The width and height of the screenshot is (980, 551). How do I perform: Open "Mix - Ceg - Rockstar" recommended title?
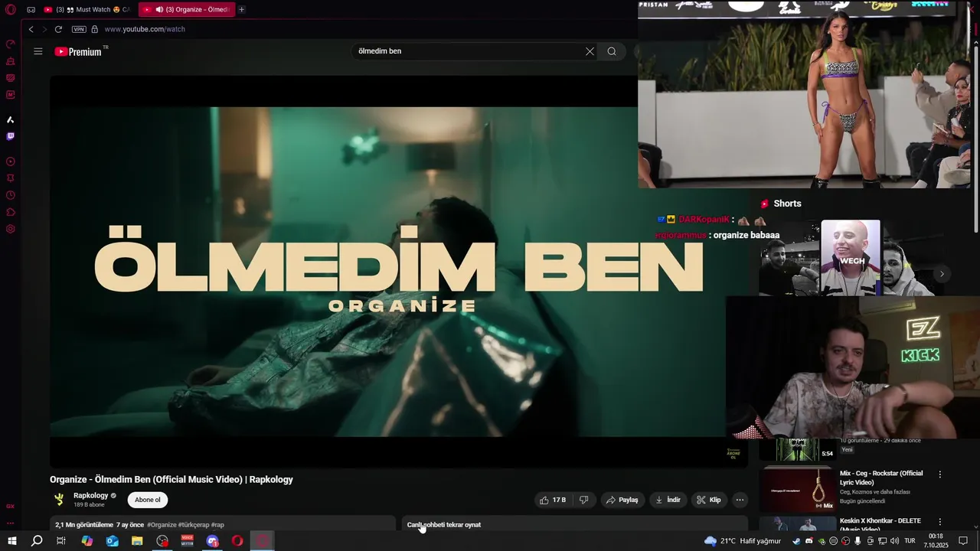(x=881, y=478)
